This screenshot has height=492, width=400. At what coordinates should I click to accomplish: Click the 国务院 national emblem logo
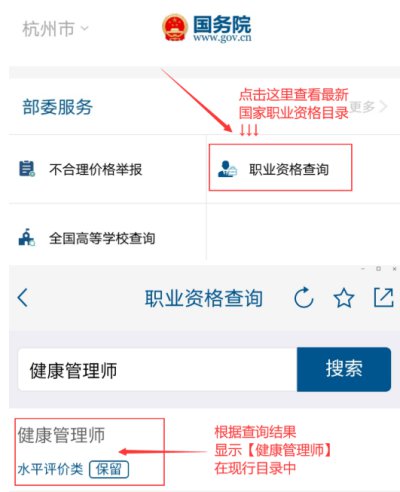[175, 27]
